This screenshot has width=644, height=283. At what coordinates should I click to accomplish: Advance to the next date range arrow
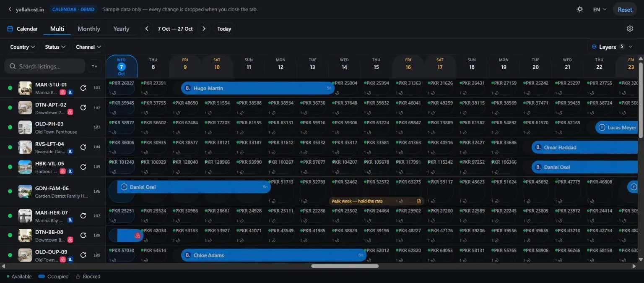[x=204, y=29]
